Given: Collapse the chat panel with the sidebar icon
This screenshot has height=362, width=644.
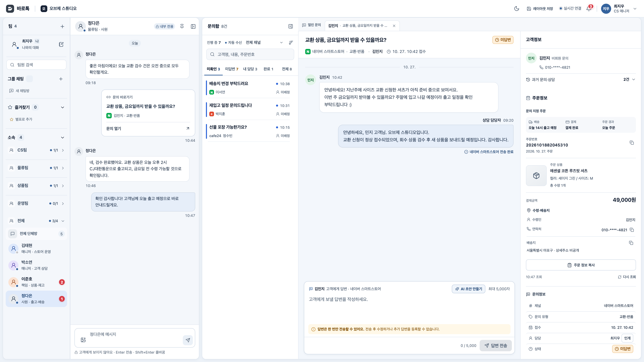Looking at the screenshot, I should point(193,26).
